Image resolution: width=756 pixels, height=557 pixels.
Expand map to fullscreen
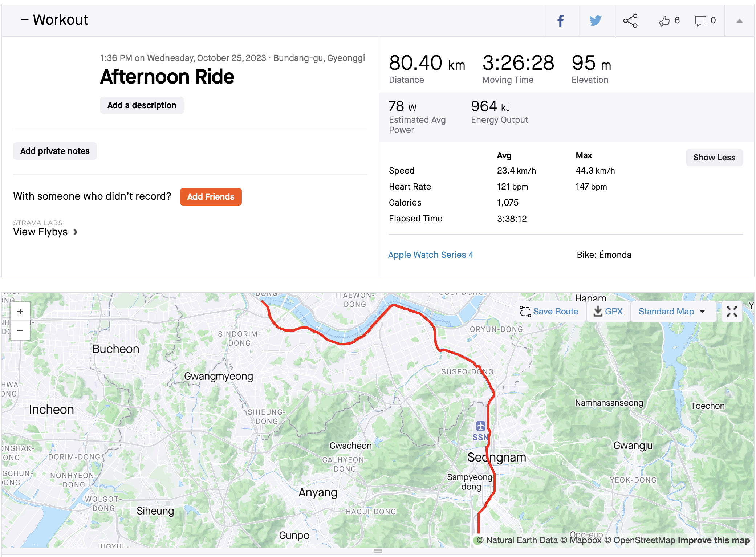click(732, 312)
